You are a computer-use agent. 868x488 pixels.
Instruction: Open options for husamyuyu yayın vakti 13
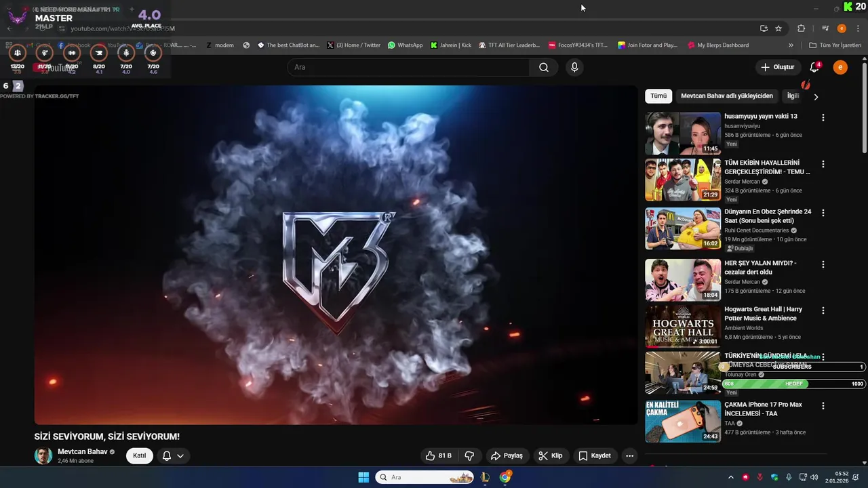point(823,117)
